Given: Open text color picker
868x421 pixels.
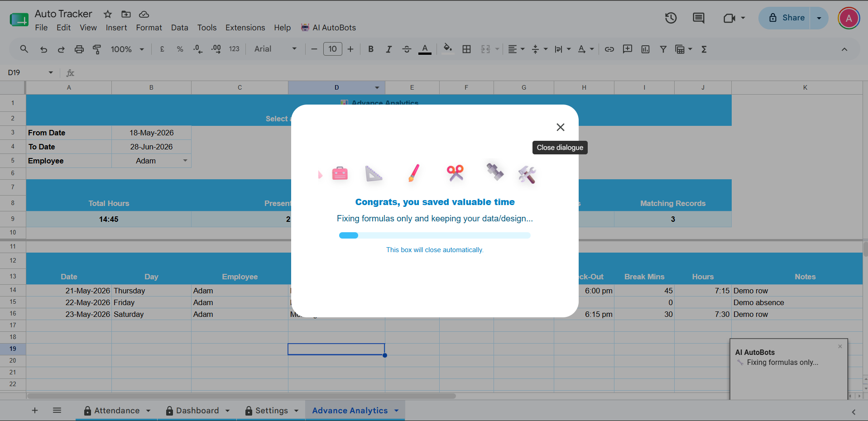Looking at the screenshot, I should [425, 49].
